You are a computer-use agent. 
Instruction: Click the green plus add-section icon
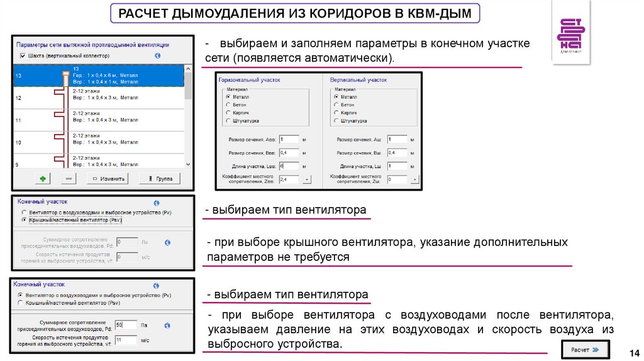tap(42, 179)
